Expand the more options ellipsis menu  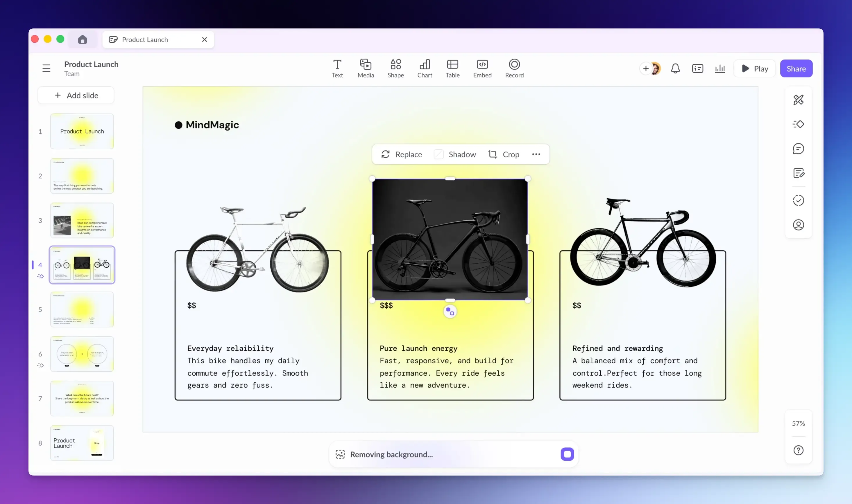[x=536, y=154]
